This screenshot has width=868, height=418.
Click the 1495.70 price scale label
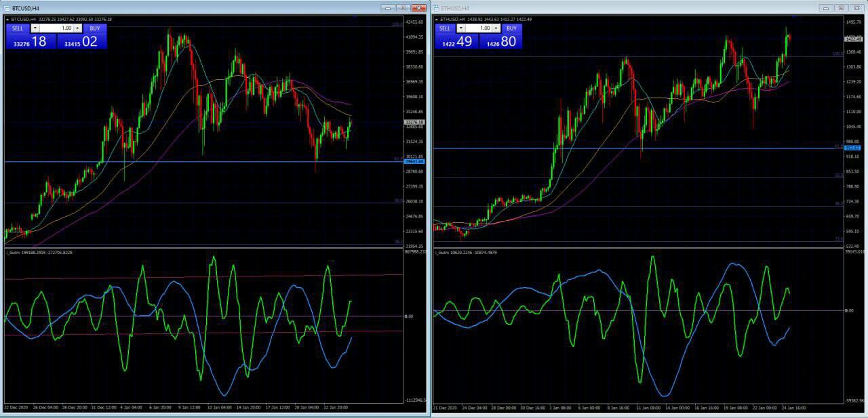pyautogui.click(x=854, y=22)
